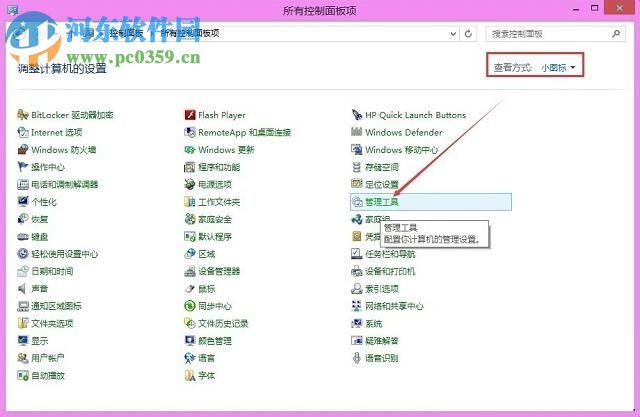
Task: Open the 系统 link
Action: pyautogui.click(x=373, y=323)
